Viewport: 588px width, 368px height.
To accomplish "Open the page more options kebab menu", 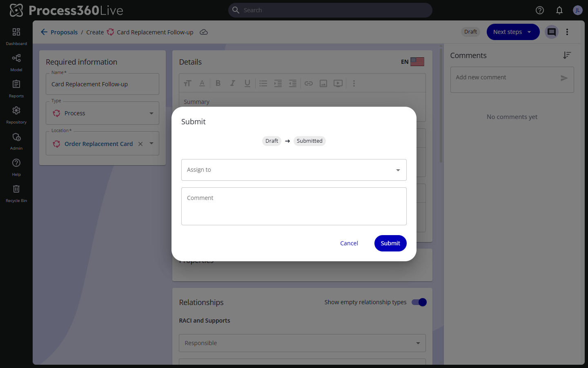I will coord(567,32).
